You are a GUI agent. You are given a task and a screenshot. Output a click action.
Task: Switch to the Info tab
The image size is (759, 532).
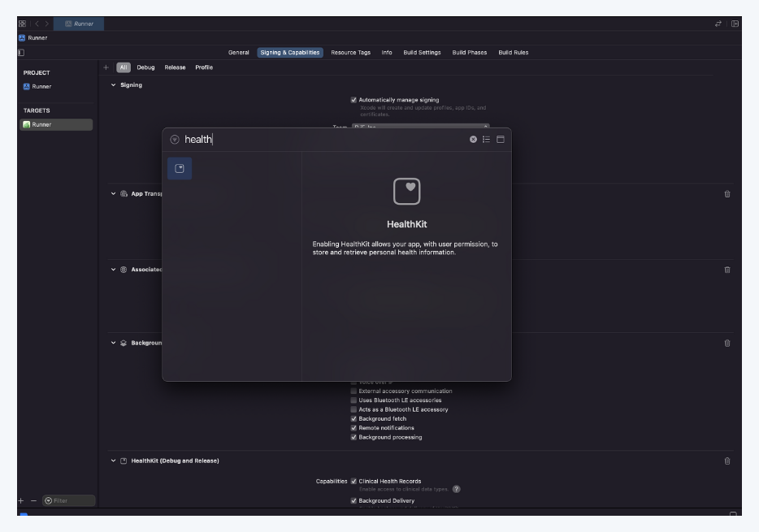387,52
